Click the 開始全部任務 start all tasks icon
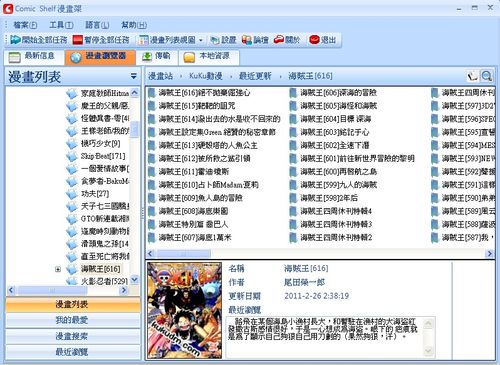The height and width of the screenshot is (365, 500). coord(15,40)
